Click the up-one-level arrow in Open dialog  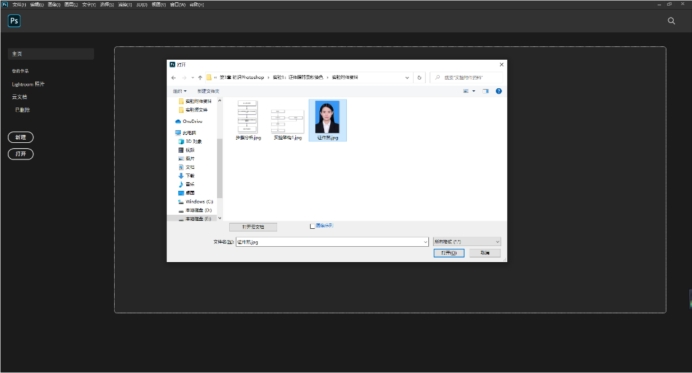(x=200, y=78)
